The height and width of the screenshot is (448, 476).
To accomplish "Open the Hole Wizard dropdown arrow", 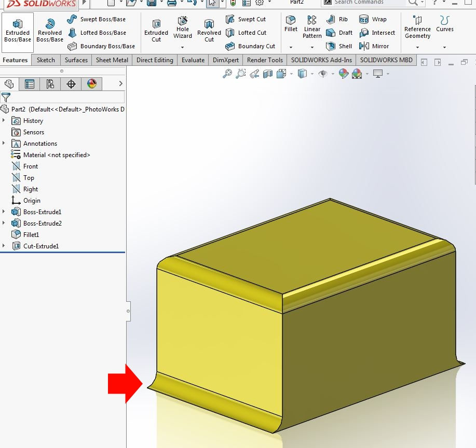I will click(182, 47).
